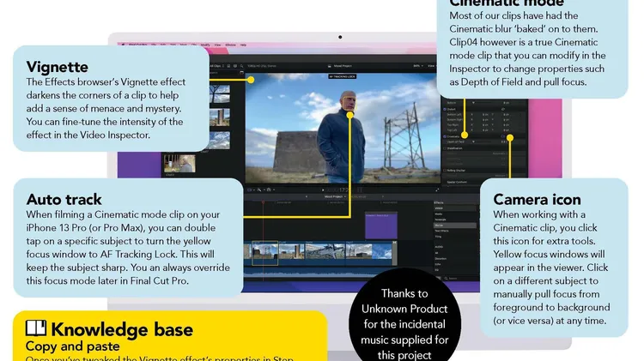
Task: Click the red playhead on the timeline ruler
Action: click(x=264, y=202)
